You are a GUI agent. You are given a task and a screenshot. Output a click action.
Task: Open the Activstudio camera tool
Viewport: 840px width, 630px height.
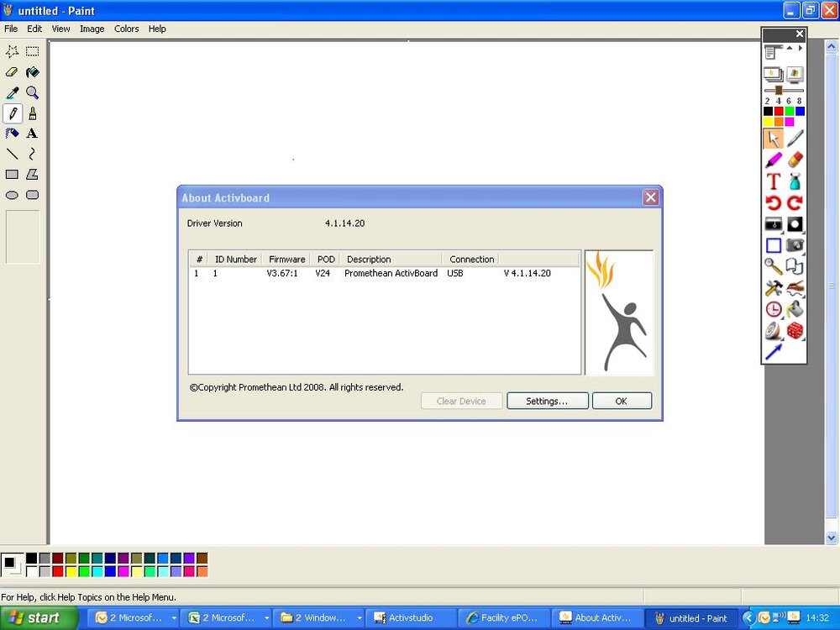(795, 245)
